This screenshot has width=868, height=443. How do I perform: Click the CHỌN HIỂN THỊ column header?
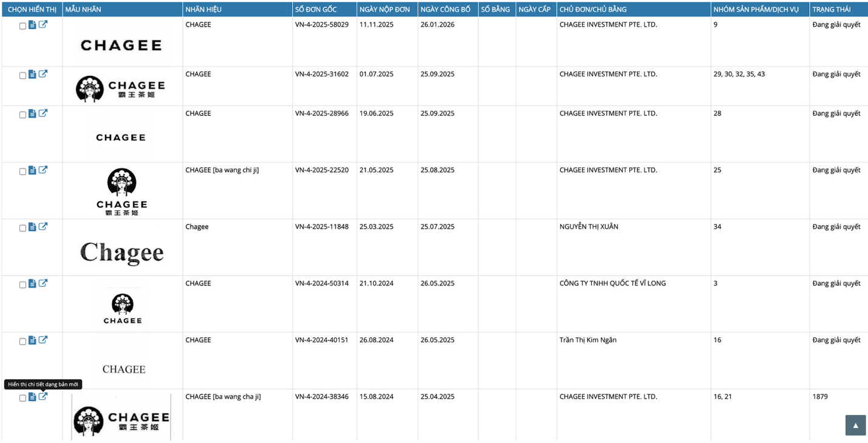(x=32, y=9)
